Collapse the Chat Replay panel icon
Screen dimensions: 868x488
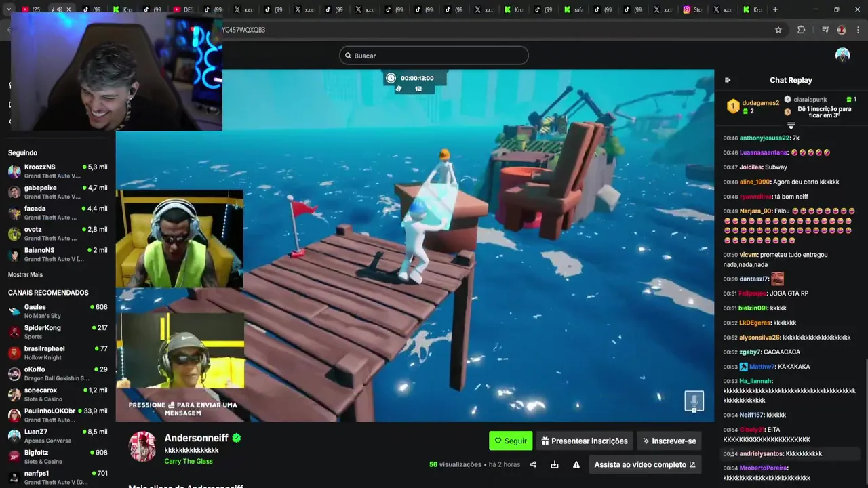coord(728,80)
